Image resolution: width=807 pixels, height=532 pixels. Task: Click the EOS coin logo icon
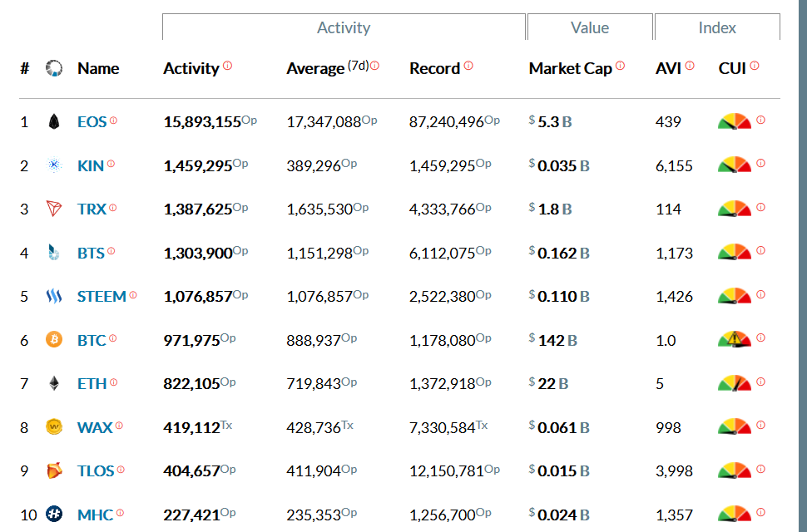click(x=54, y=122)
